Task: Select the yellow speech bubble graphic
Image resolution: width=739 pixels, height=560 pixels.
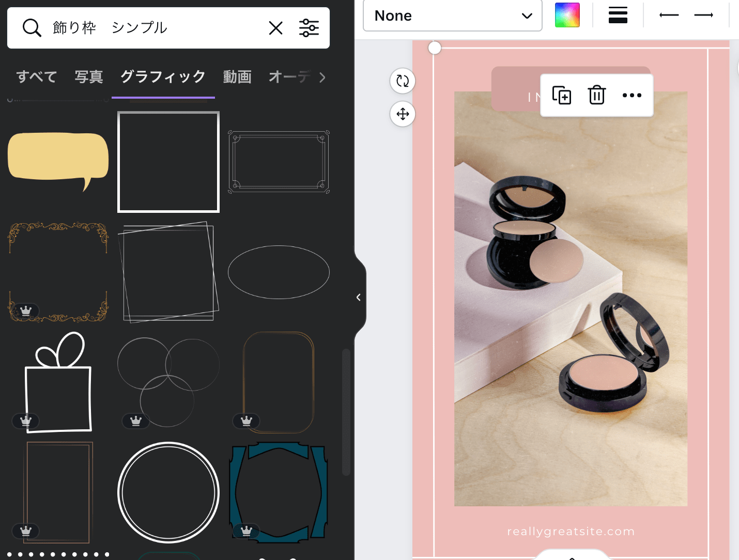Action: coord(58,158)
